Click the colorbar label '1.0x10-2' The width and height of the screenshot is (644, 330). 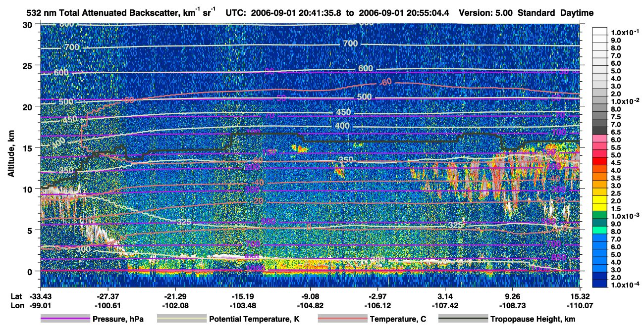pos(624,101)
